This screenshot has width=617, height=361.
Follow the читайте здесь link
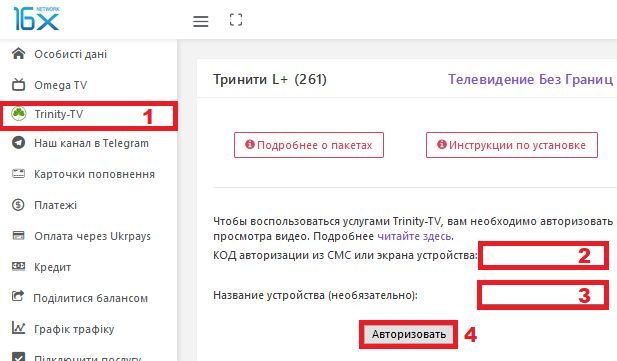point(414,236)
